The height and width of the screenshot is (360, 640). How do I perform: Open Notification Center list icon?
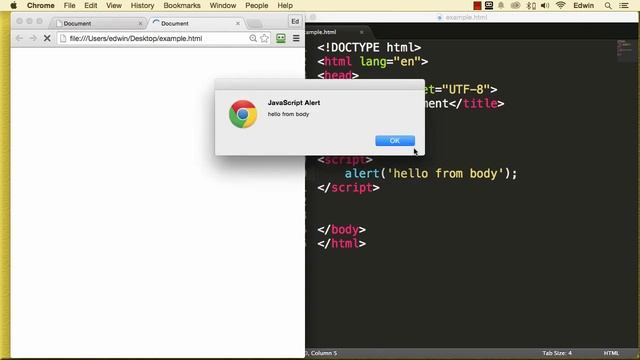coord(624,6)
